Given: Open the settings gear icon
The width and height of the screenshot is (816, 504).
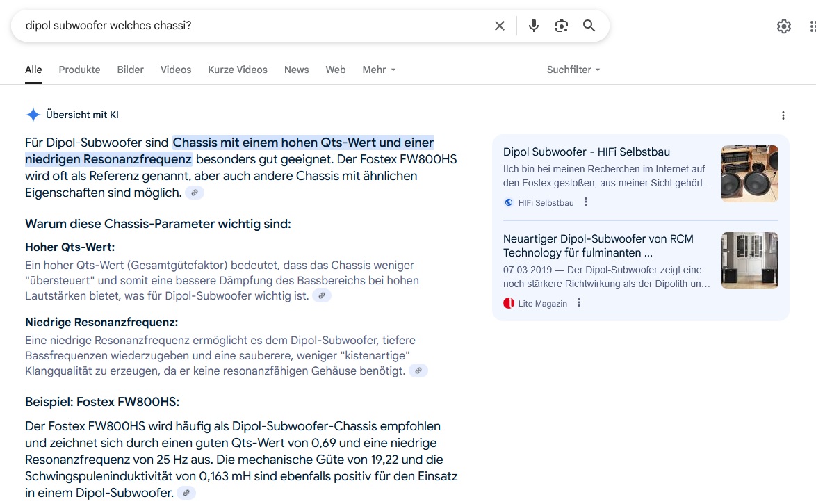Looking at the screenshot, I should point(784,26).
